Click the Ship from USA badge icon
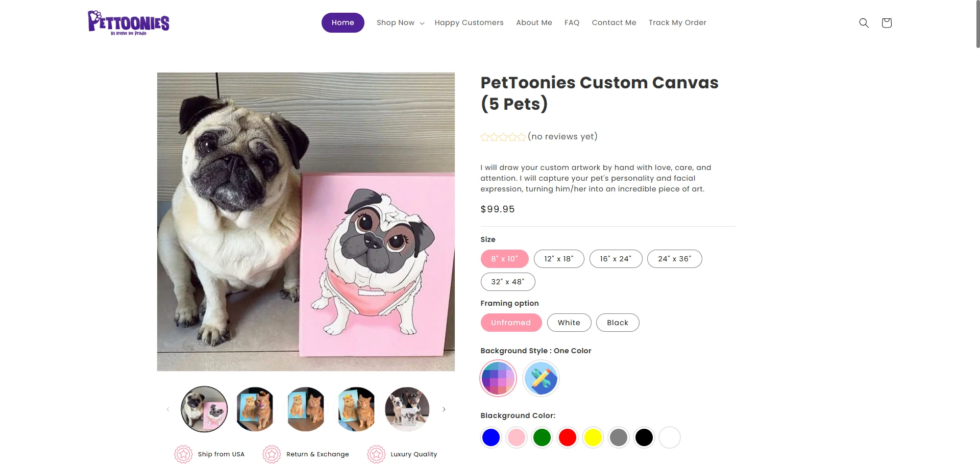The width and height of the screenshot is (980, 465). coord(183,454)
